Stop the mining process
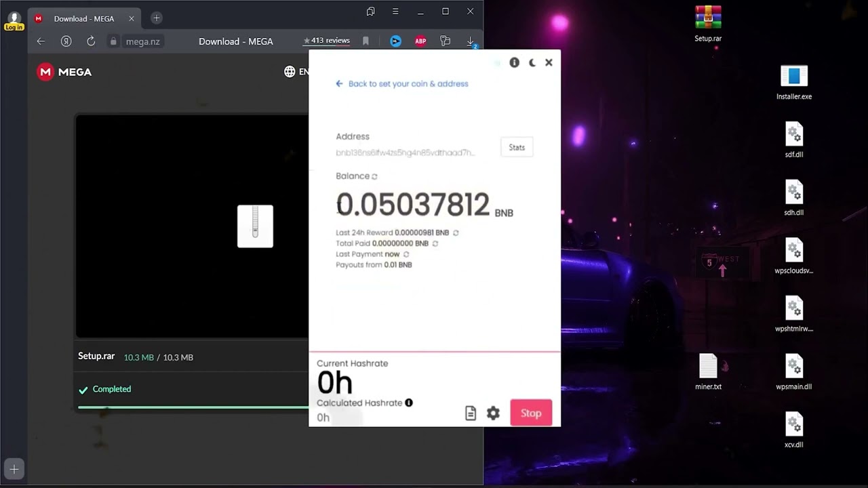Screen dimensions: 868x488 coord(531,413)
